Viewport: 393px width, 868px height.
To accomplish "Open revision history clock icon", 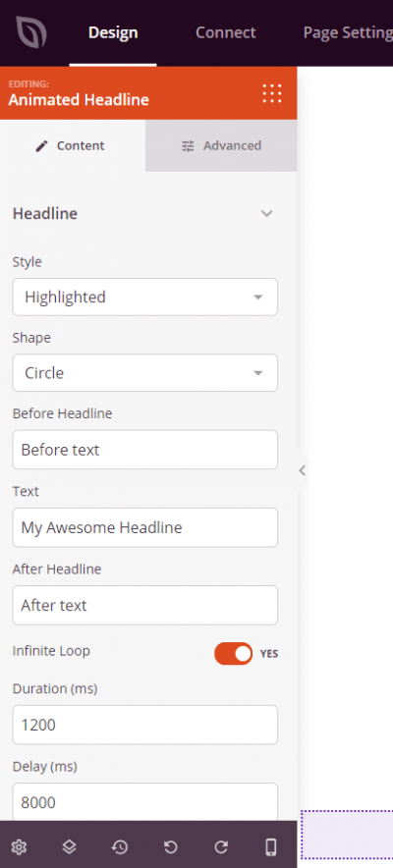I will click(x=120, y=846).
